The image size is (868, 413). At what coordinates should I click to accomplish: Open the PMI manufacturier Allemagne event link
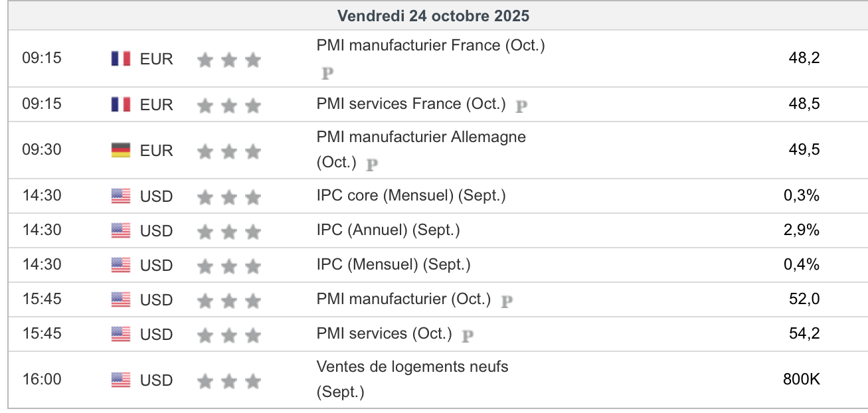pyautogui.click(x=421, y=137)
